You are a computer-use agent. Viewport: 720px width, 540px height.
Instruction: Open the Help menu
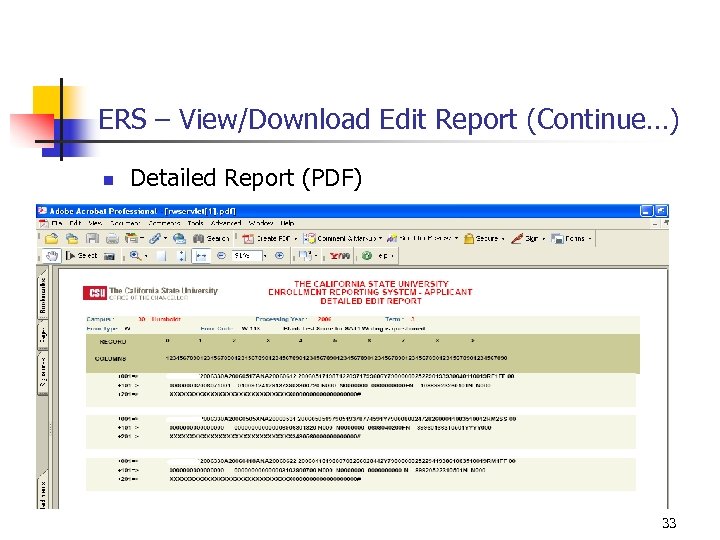pos(287,223)
